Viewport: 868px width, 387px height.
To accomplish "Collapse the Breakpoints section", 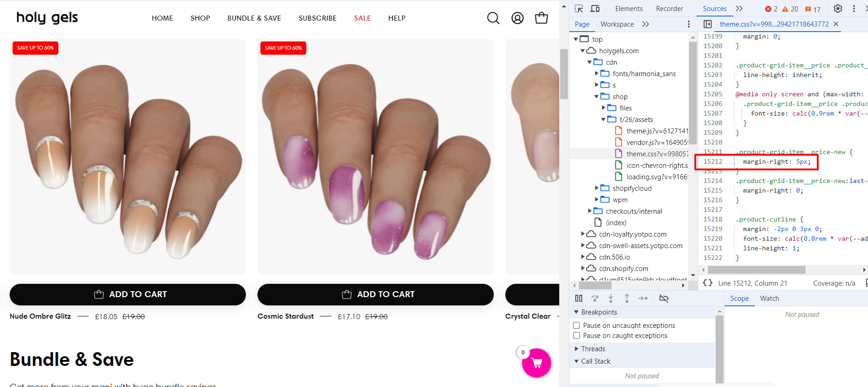I will coord(576,312).
